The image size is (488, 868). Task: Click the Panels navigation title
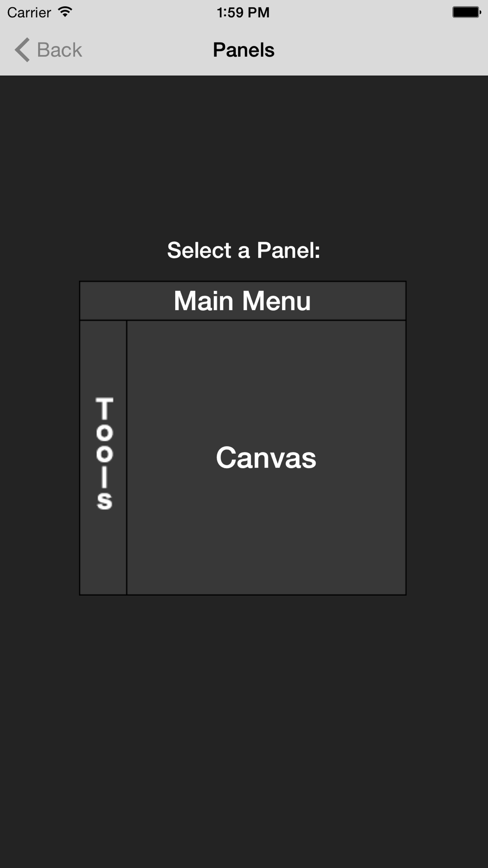[244, 50]
